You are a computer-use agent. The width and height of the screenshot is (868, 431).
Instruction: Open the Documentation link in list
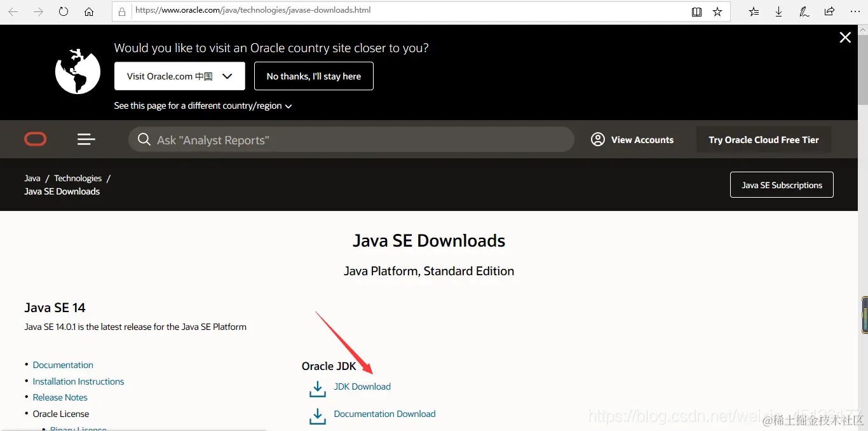point(63,365)
